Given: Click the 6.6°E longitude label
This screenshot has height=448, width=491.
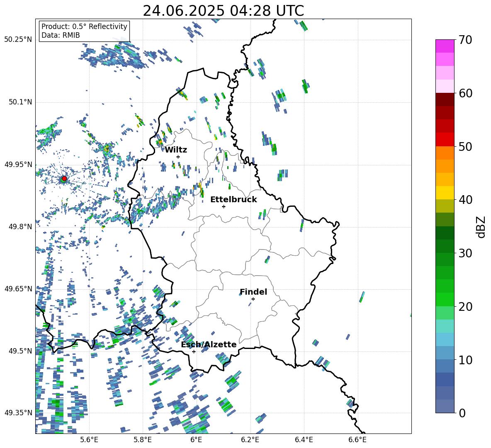Looking at the screenshot, I should coord(357,440).
